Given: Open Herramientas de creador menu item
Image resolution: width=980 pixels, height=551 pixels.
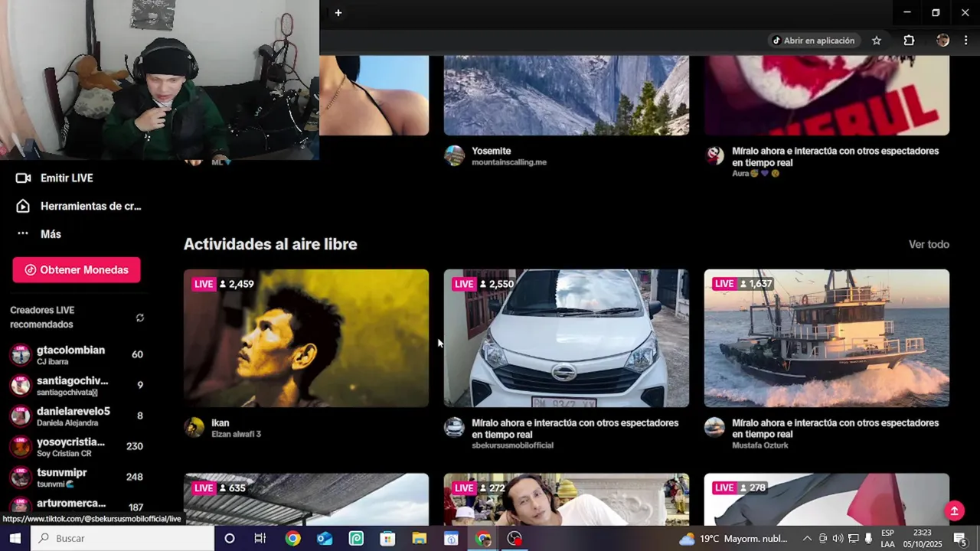Looking at the screenshot, I should click(78, 206).
